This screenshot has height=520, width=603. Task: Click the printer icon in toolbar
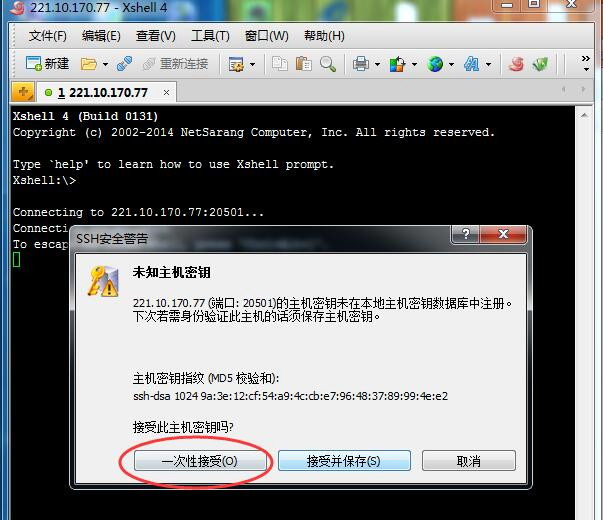pyautogui.click(x=361, y=64)
